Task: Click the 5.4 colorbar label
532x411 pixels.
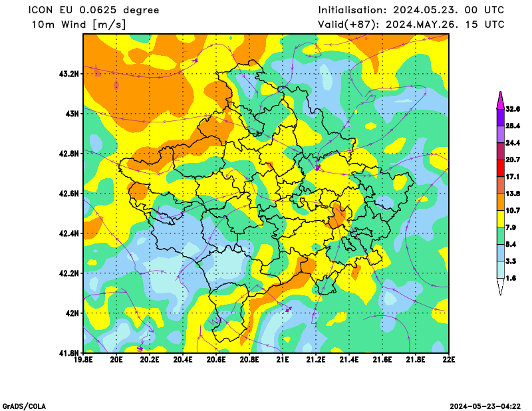Action: 511,244
